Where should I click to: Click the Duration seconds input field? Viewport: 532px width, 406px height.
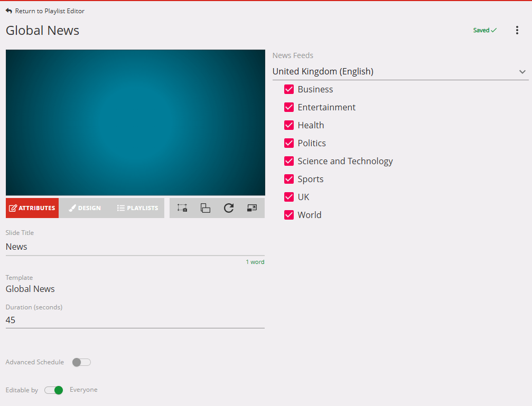135,320
